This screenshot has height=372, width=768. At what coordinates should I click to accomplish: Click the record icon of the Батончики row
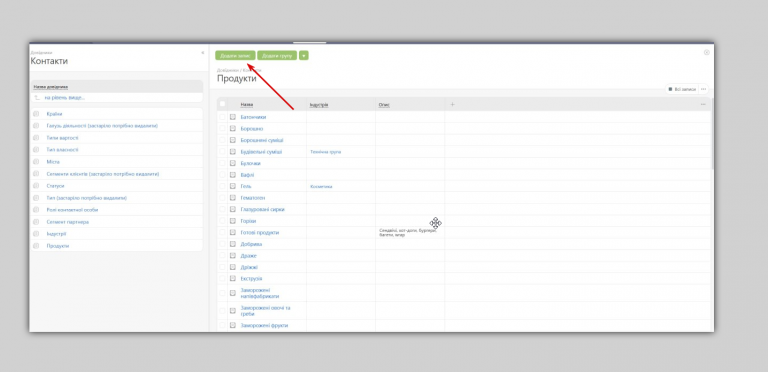(x=233, y=117)
